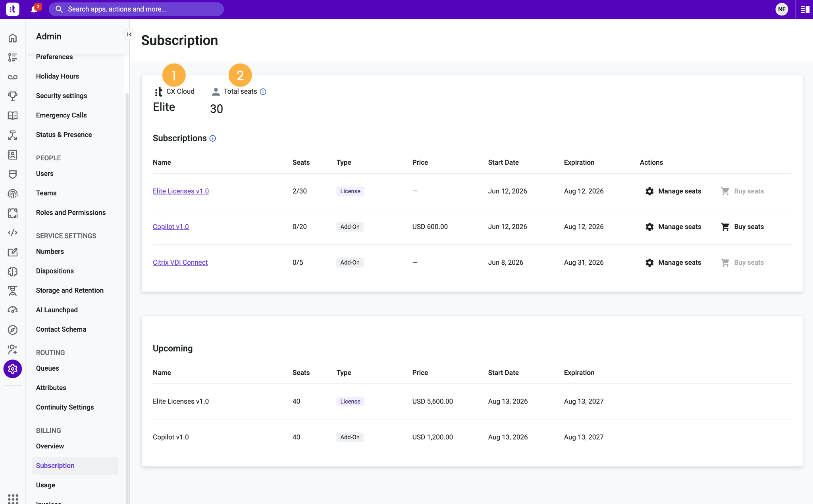Select Roles and Permissions in Admin menu
This screenshot has width=813, height=504.
[x=71, y=212]
